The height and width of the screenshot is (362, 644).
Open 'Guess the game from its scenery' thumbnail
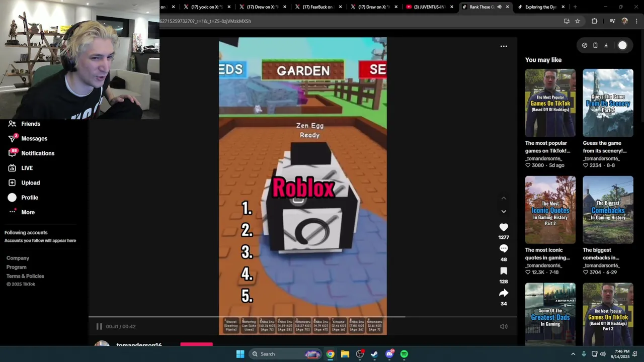point(608,103)
